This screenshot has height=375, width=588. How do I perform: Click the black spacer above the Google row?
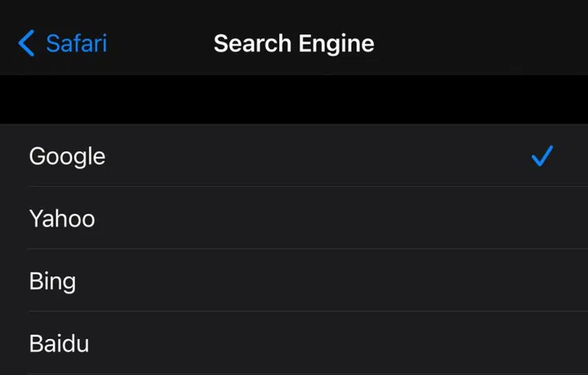pyautogui.click(x=294, y=100)
